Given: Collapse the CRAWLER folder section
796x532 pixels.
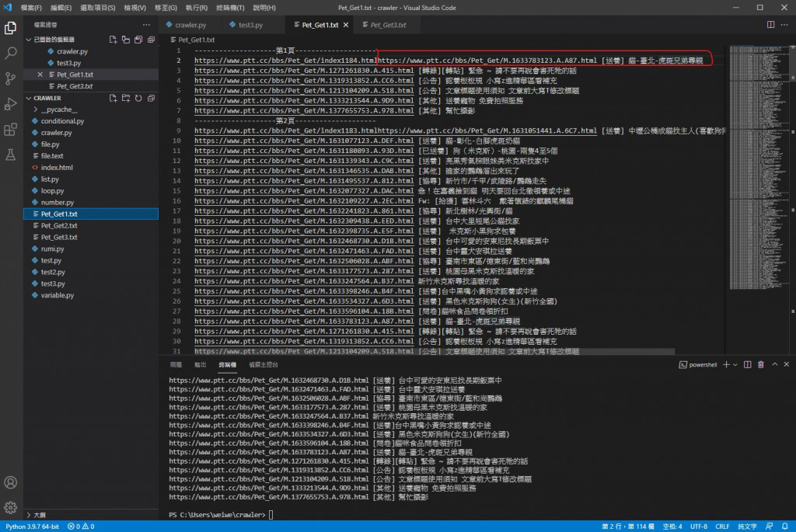Looking at the screenshot, I should point(29,98).
